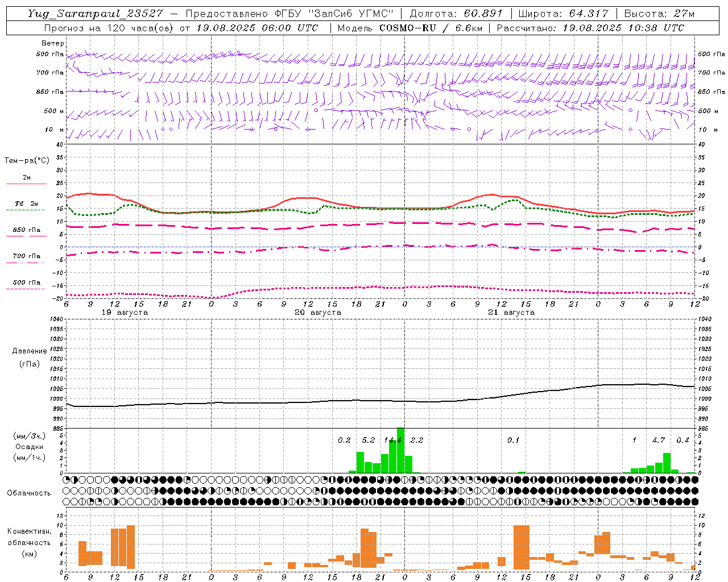This screenshot has height=582, width=728.
Task: Click the (мм/3ч.) unit label
Action: click(x=30, y=436)
